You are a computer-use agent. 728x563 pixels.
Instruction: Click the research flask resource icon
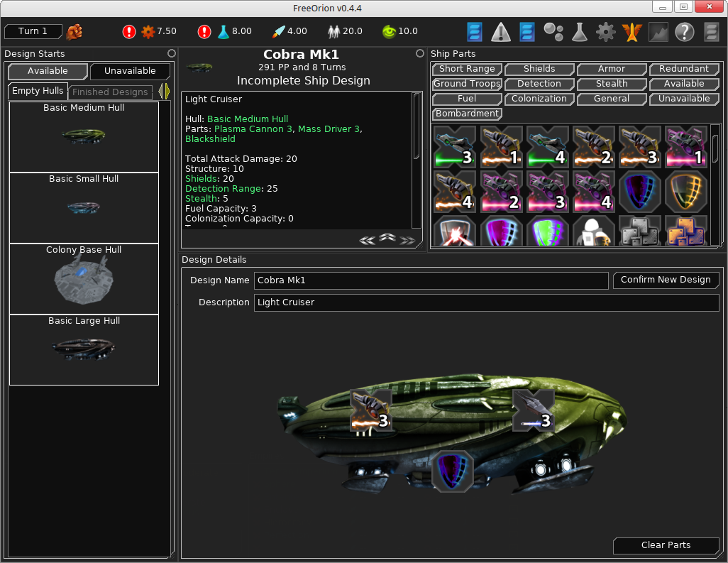point(224,31)
